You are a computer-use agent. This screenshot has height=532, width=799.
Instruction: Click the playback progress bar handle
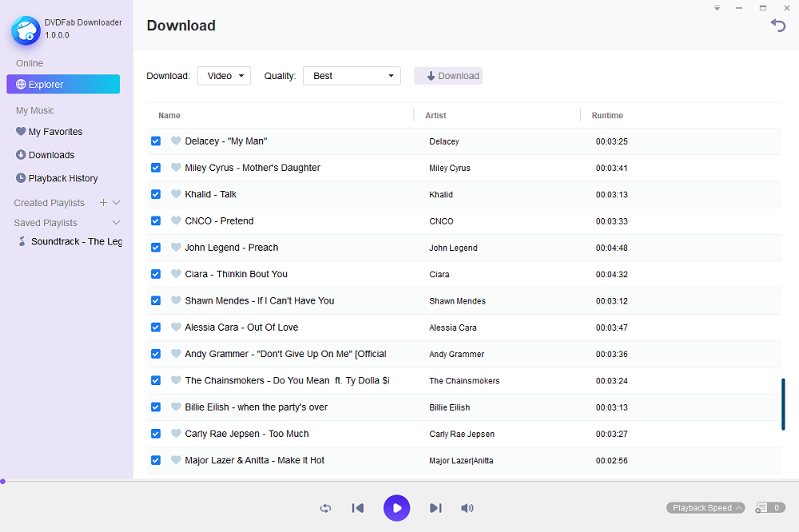tap(2, 481)
